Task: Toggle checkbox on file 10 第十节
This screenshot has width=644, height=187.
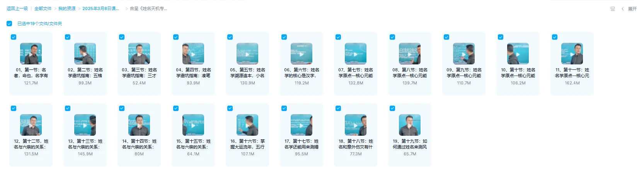Action: [501, 37]
